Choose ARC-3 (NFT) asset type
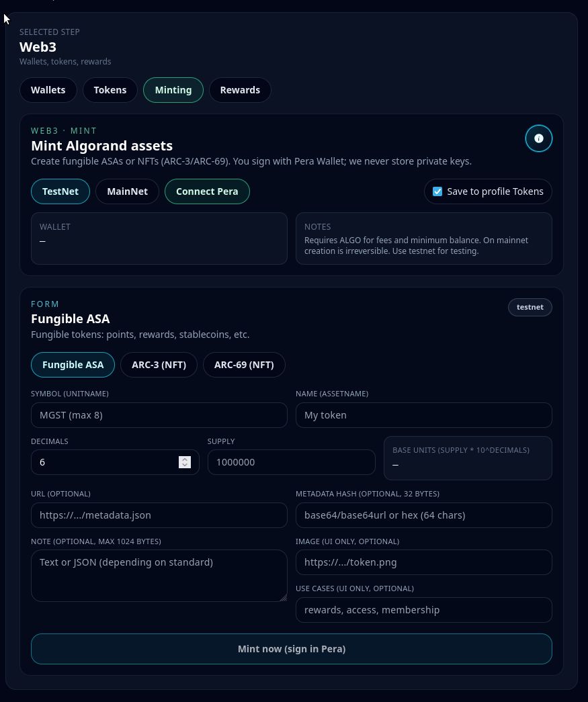This screenshot has height=702, width=588. (159, 365)
